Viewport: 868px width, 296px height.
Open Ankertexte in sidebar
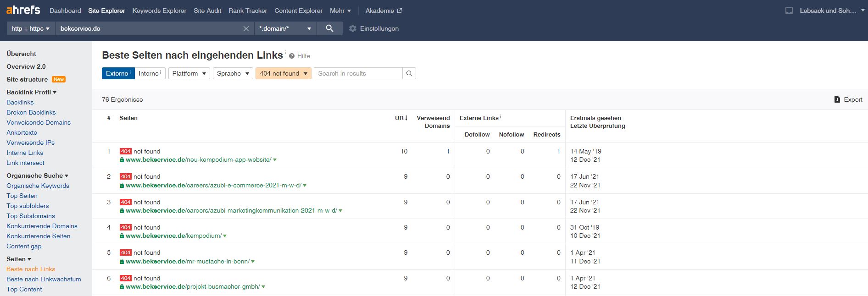22,132
